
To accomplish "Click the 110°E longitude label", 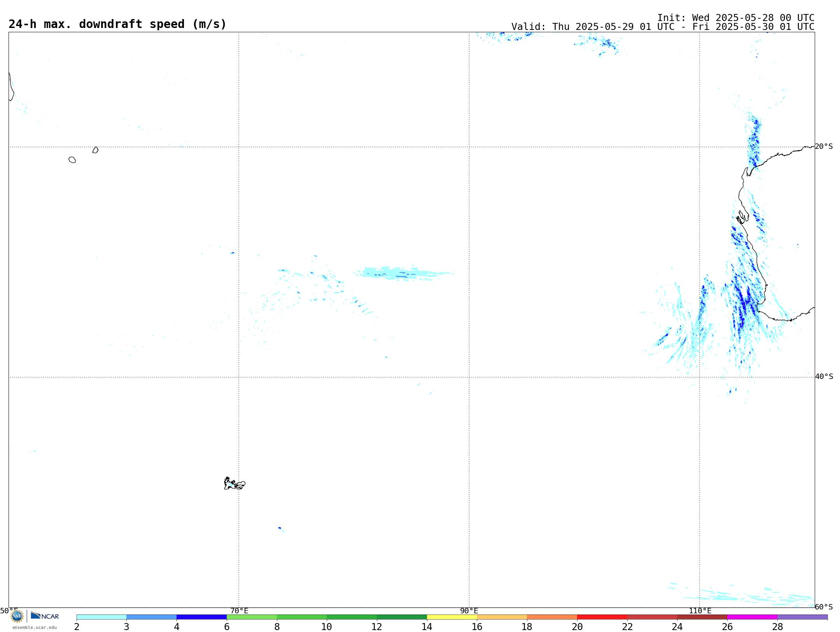I will tap(700, 611).
